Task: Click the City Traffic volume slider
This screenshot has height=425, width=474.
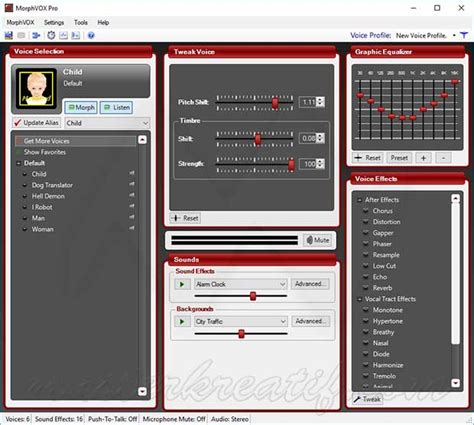Action: pyautogui.click(x=241, y=333)
